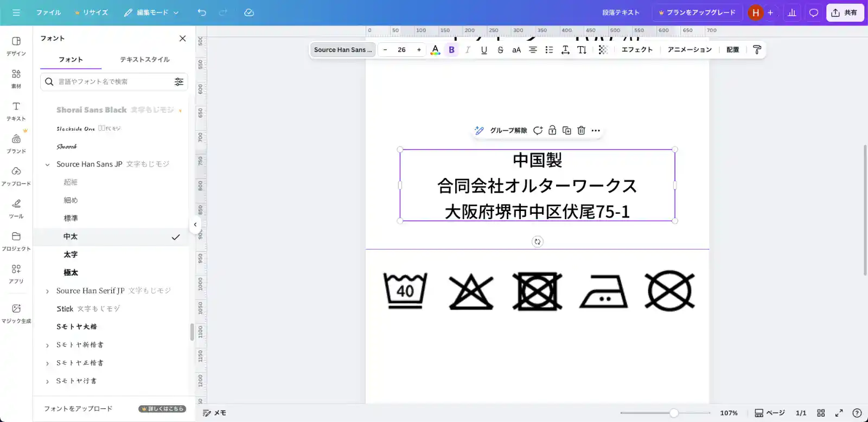
Task: Click the copy style paint roller icon
Action: [x=757, y=50]
